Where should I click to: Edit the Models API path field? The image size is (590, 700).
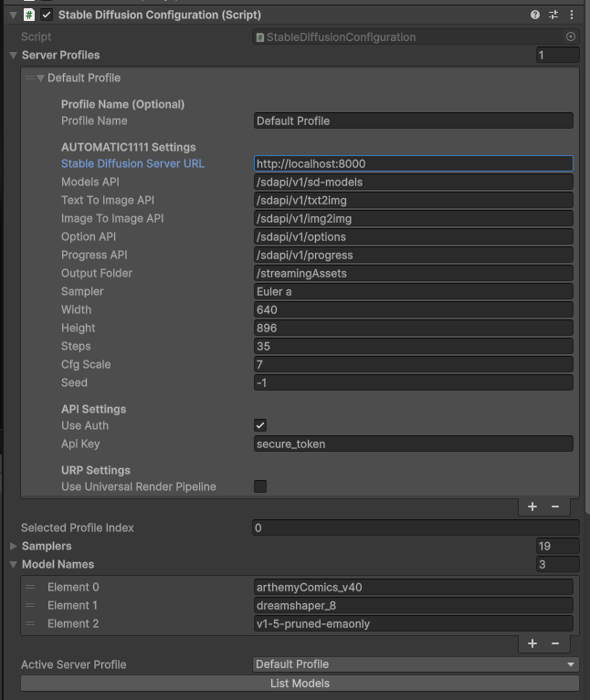[414, 182]
